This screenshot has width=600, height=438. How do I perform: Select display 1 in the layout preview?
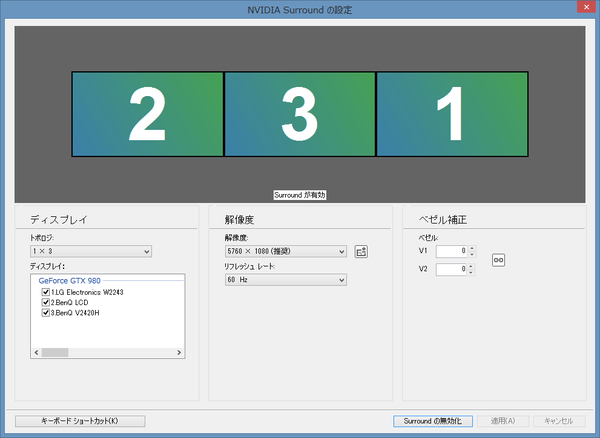click(x=452, y=115)
